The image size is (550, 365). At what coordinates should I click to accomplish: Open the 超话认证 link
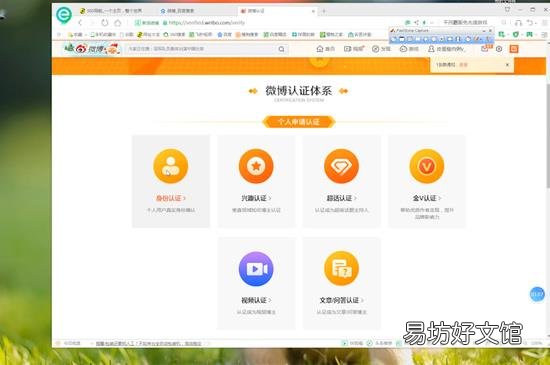point(341,198)
